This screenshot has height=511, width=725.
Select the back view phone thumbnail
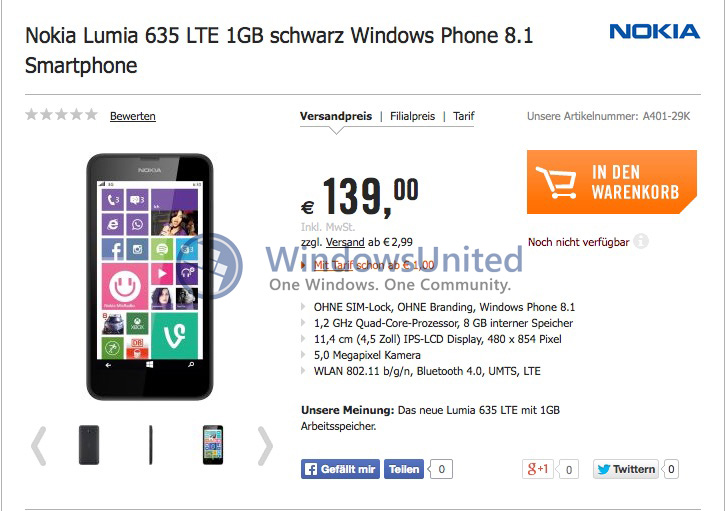(89, 445)
